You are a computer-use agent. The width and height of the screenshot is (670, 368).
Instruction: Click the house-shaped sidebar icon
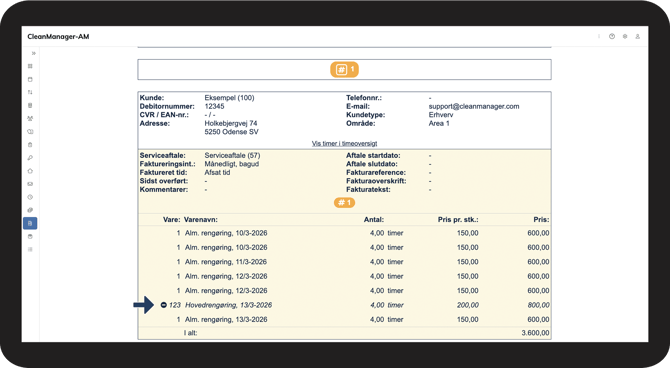pyautogui.click(x=30, y=171)
